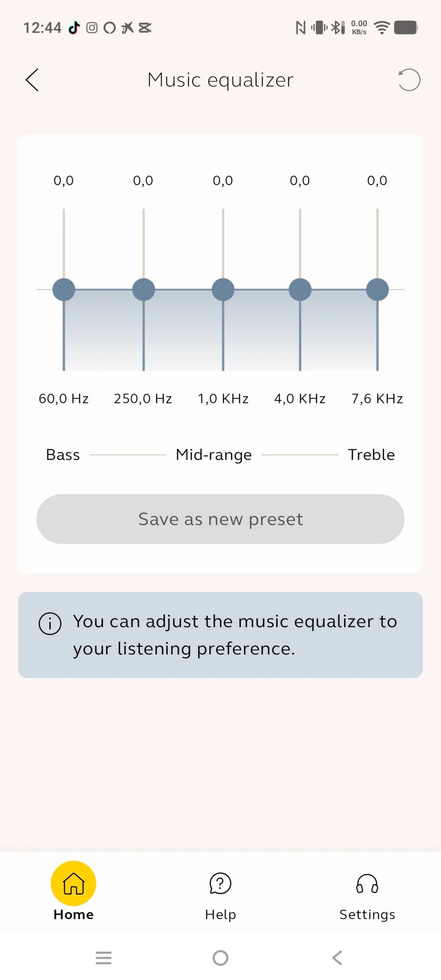Tap the Treble label
Screen dimensions: 441x980
pos(371,455)
